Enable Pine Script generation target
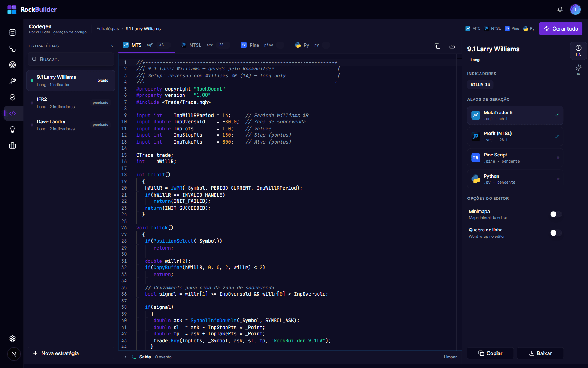 (515, 158)
